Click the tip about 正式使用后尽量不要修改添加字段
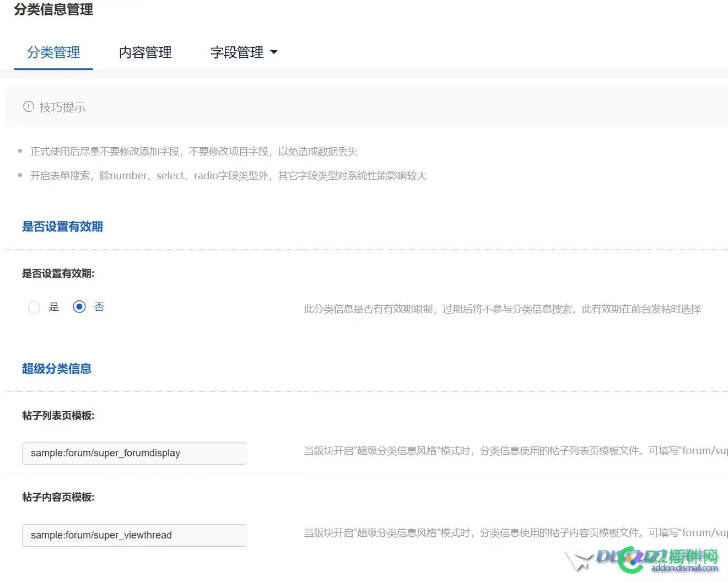 194,152
